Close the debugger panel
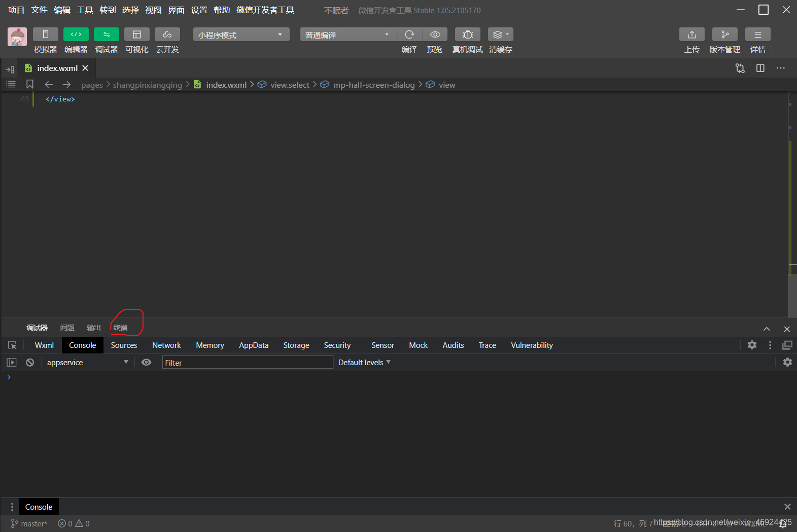The image size is (797, 532). [x=787, y=329]
